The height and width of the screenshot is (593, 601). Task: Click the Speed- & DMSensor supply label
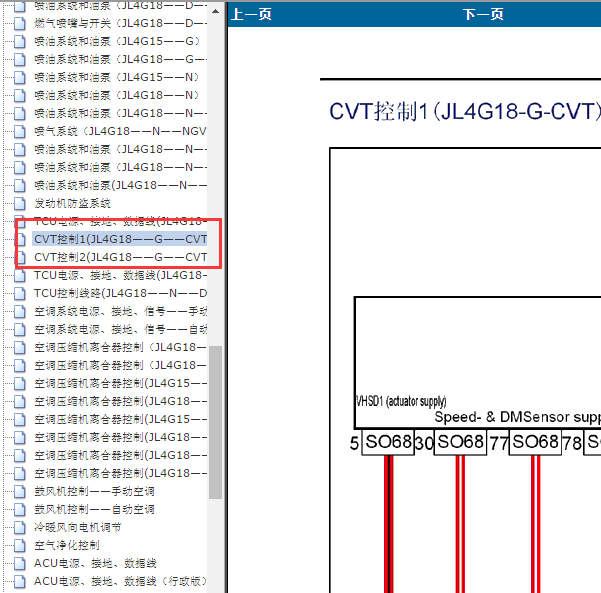pyautogui.click(x=518, y=417)
